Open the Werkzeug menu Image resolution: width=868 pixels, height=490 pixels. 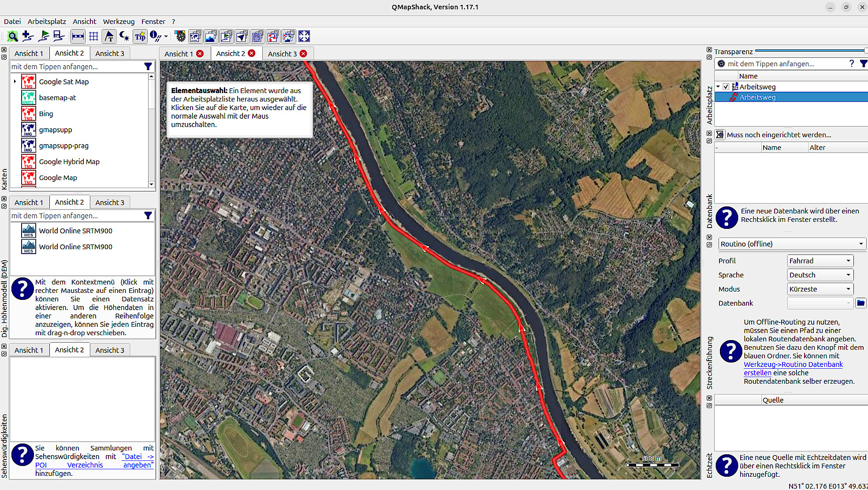click(119, 21)
